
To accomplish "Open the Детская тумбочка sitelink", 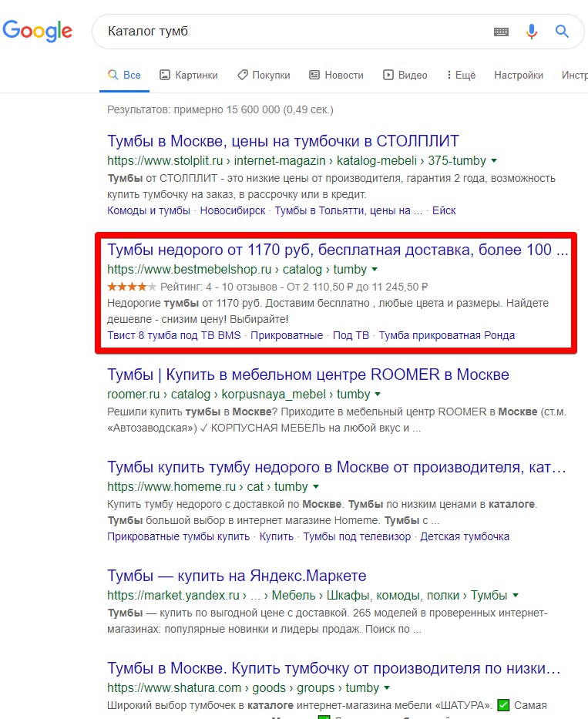I will pyautogui.click(x=465, y=536).
